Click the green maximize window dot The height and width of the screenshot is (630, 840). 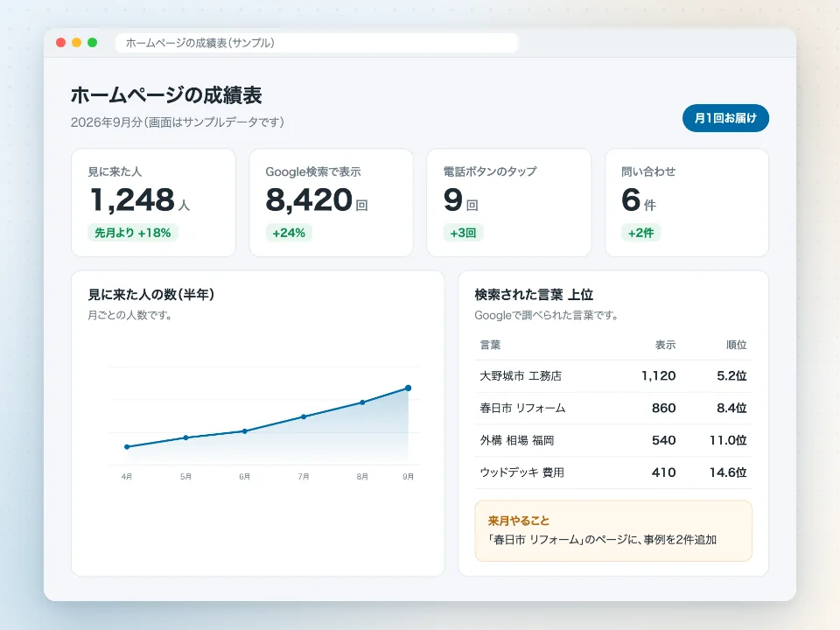tap(92, 43)
